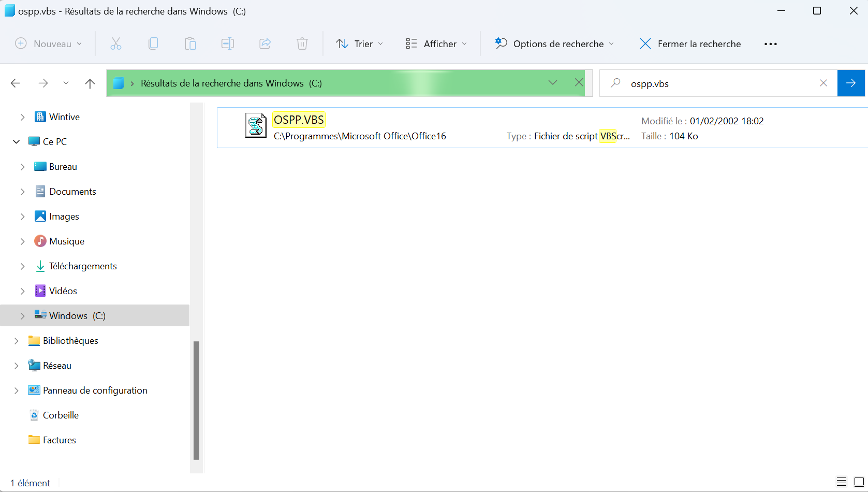
Task: Switch to details view layout icon
Action: click(x=842, y=482)
